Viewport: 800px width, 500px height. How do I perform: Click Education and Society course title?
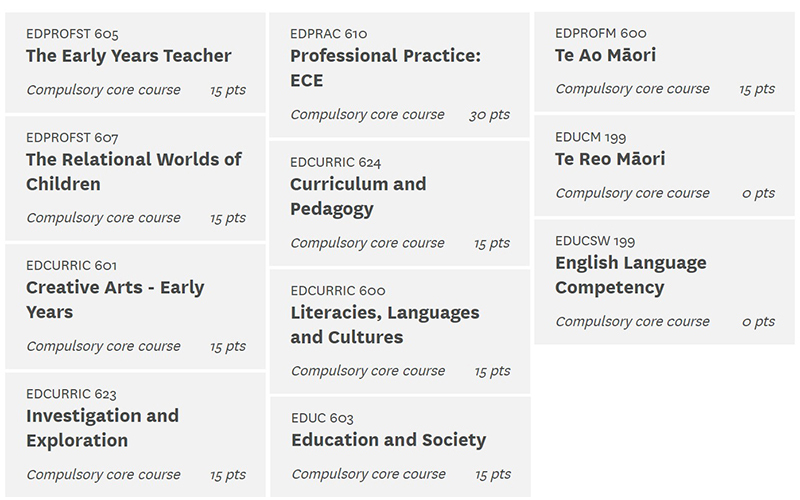tap(389, 440)
